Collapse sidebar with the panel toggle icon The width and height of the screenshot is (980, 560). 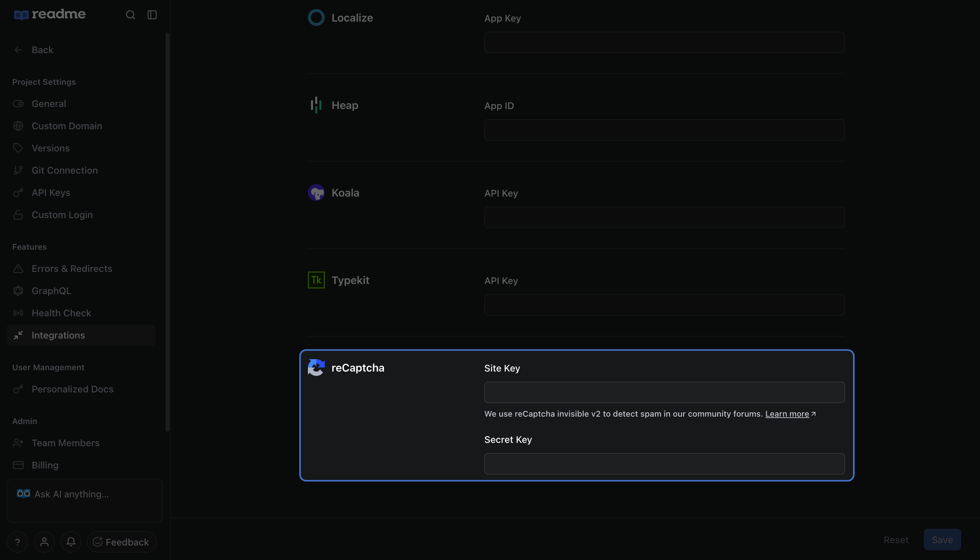click(152, 14)
